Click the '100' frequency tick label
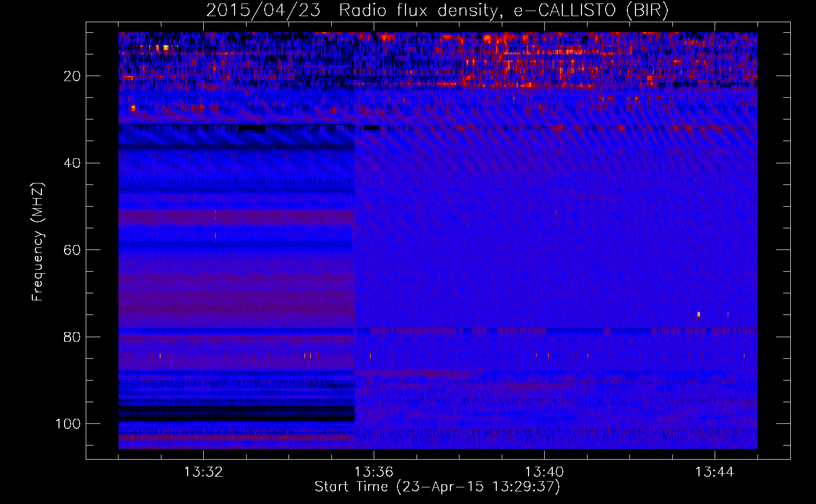The width and height of the screenshot is (816, 504). [x=68, y=424]
